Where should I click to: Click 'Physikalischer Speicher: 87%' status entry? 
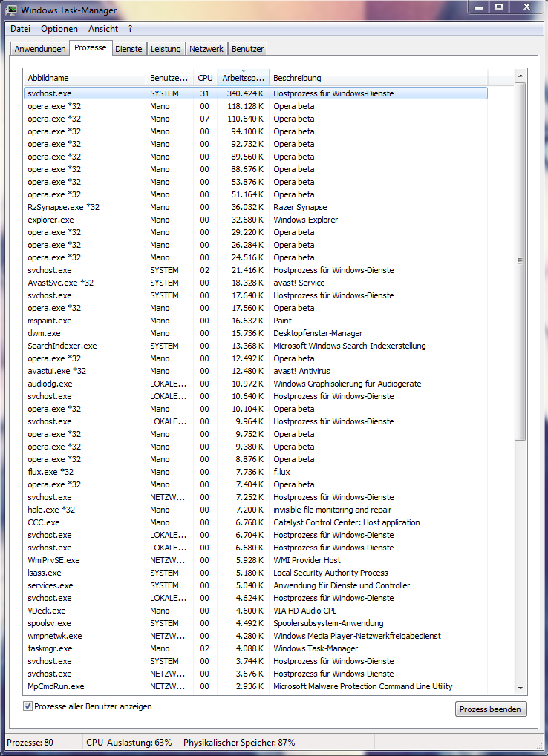239,743
